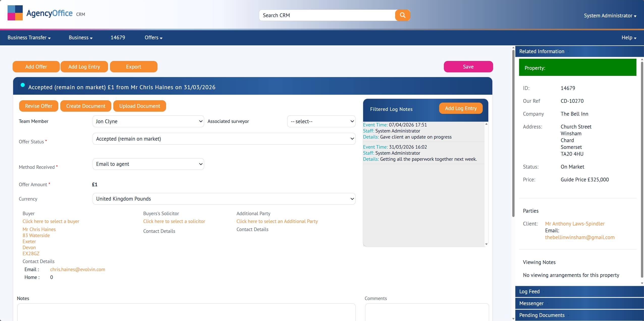
Task: Open the Method Received dropdown
Action: [148, 164]
